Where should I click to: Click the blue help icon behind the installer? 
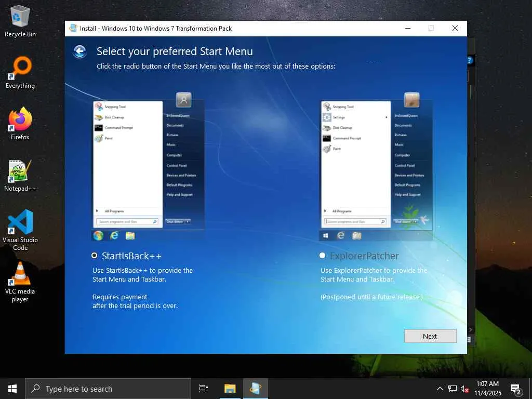[470, 60]
